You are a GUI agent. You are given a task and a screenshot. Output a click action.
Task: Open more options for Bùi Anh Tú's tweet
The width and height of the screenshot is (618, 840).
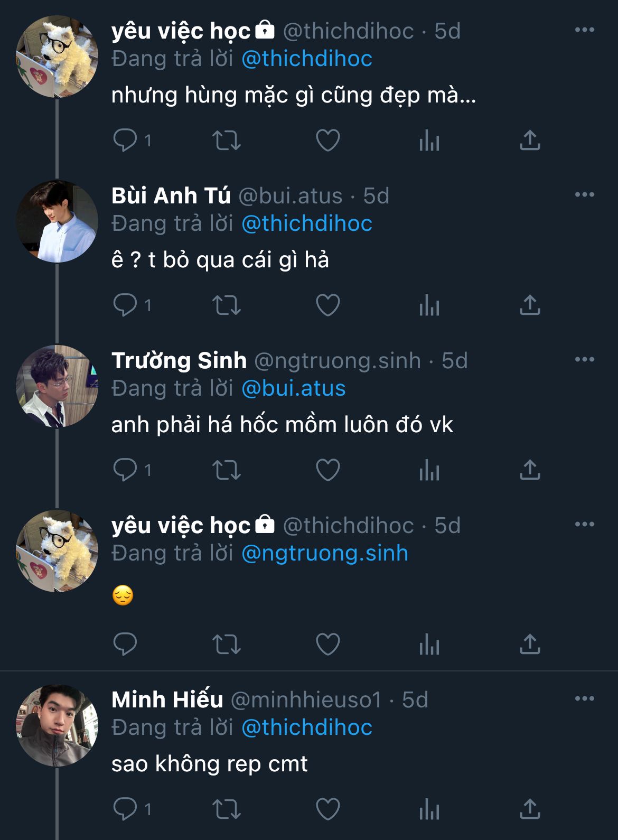point(584,195)
